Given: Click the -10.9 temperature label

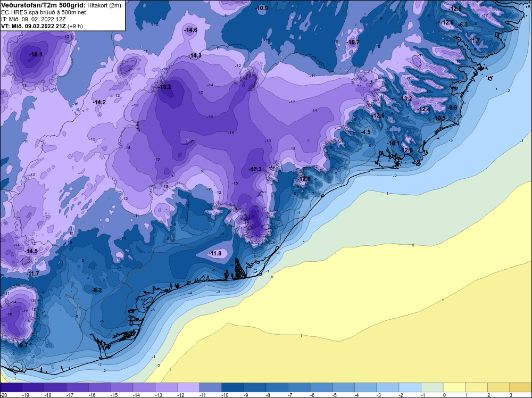Looking at the screenshot, I should click(262, 8).
